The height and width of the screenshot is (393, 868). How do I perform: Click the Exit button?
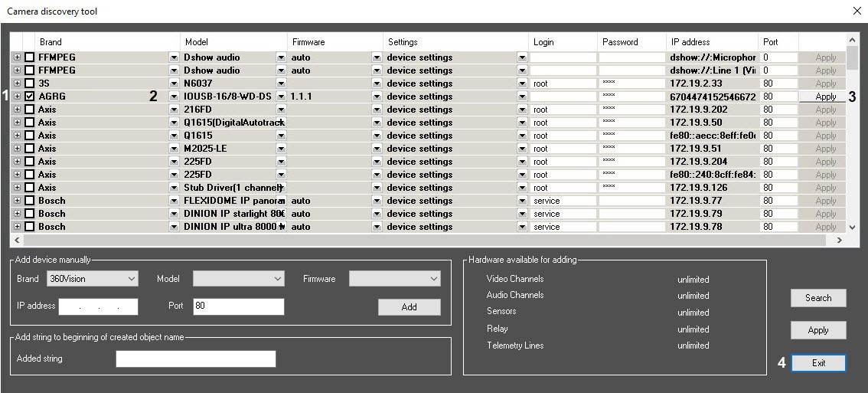818,363
